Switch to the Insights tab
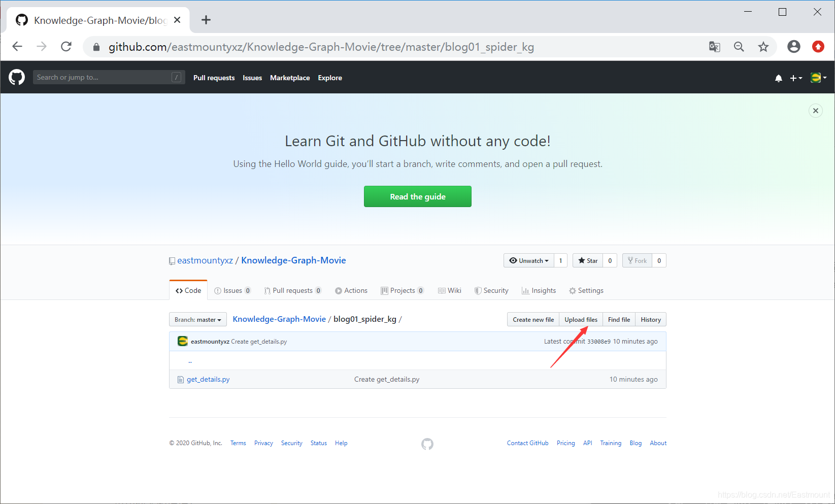Image resolution: width=835 pixels, height=504 pixels. (539, 290)
